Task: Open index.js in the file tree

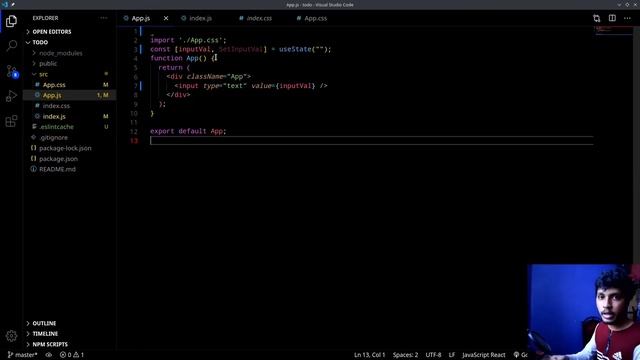Action: click(54, 116)
